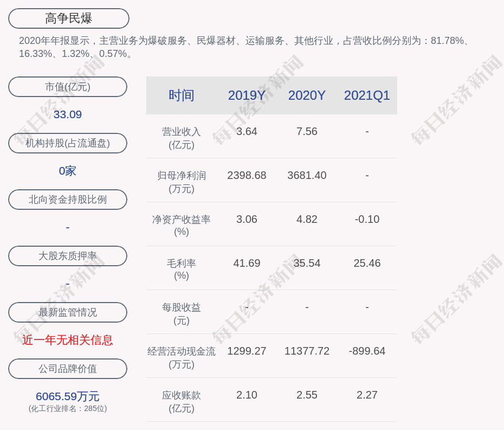Viewport: 504px width, 430px height.
Task: Click the 营业收入(亿元) row label
Action: click(182, 138)
